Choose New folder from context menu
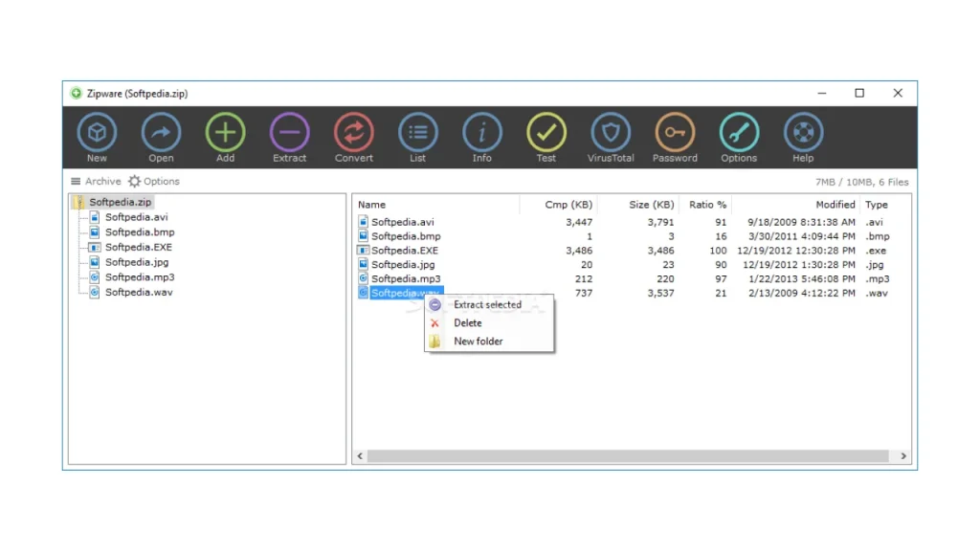980x551 pixels. tap(487, 342)
